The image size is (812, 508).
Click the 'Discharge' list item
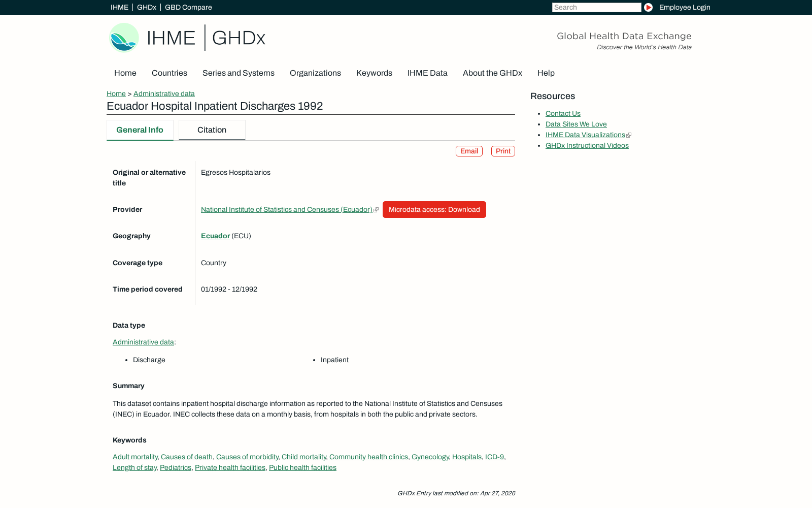point(149,360)
